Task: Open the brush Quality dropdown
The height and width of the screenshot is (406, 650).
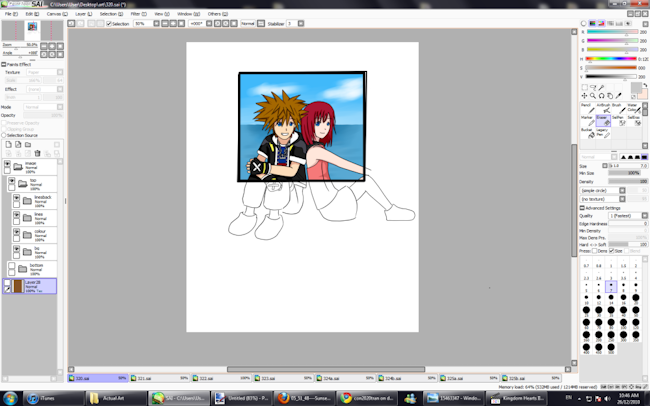Action: point(645,216)
